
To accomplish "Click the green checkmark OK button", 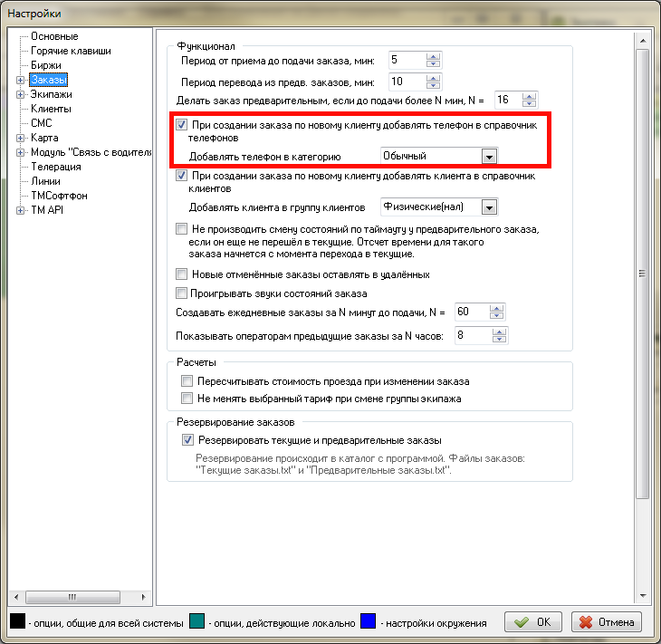I will 533,622.
